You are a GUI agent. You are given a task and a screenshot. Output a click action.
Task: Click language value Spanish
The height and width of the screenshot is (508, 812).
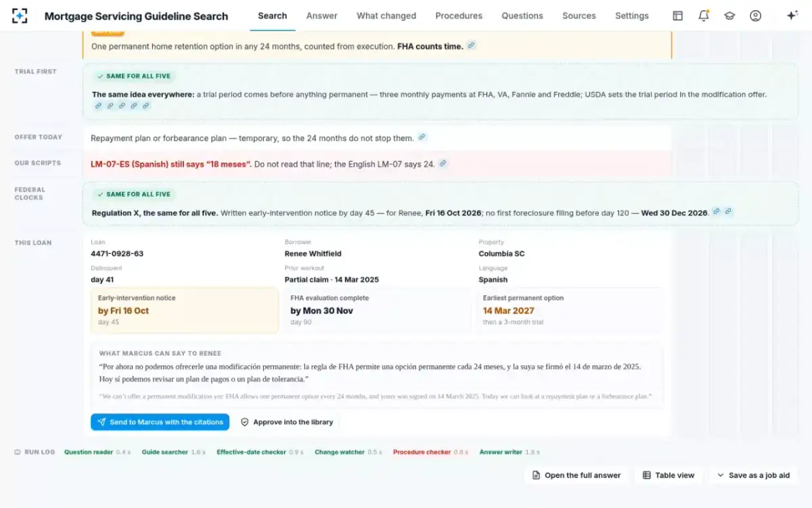493,280
